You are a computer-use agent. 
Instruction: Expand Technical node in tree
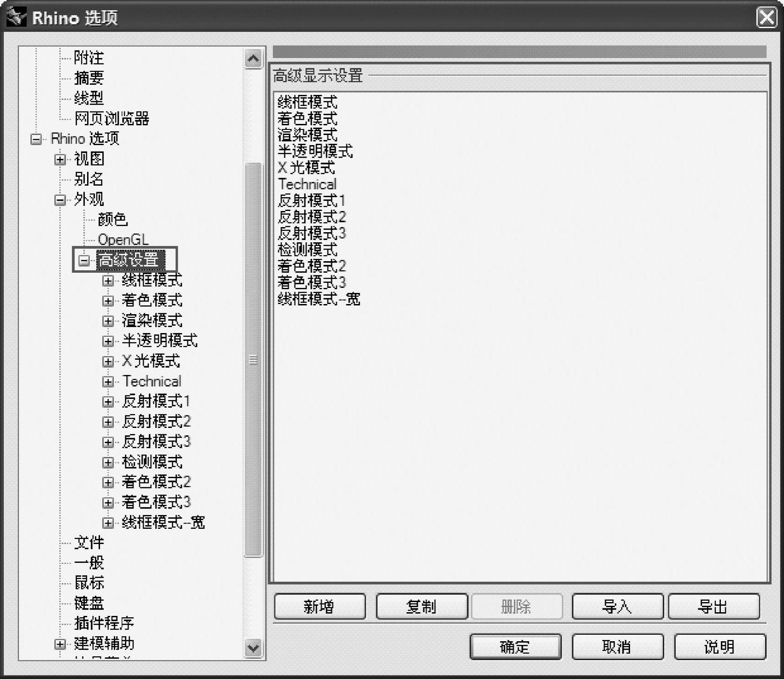click(108, 382)
